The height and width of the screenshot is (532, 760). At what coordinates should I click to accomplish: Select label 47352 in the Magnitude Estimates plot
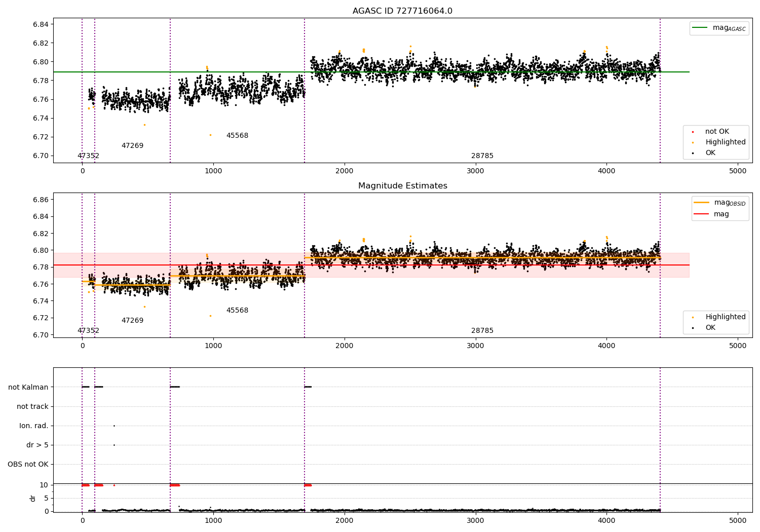[88, 331]
